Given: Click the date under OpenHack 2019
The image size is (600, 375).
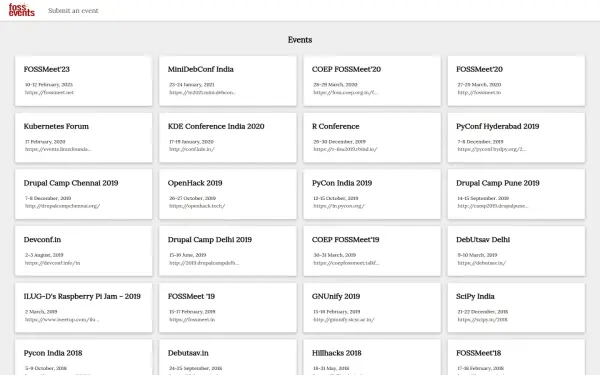Looking at the screenshot, I should 192,198.
